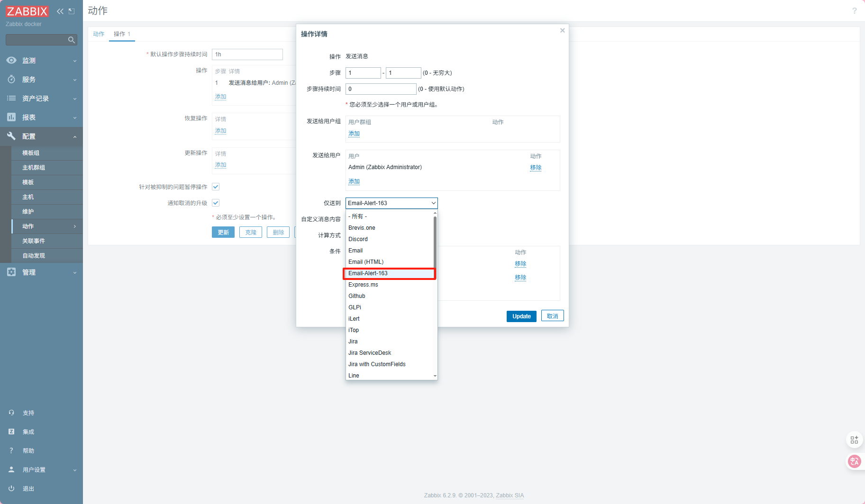This screenshot has width=865, height=504.
Task: Click the headset icon for 支持
Action: (x=11, y=413)
